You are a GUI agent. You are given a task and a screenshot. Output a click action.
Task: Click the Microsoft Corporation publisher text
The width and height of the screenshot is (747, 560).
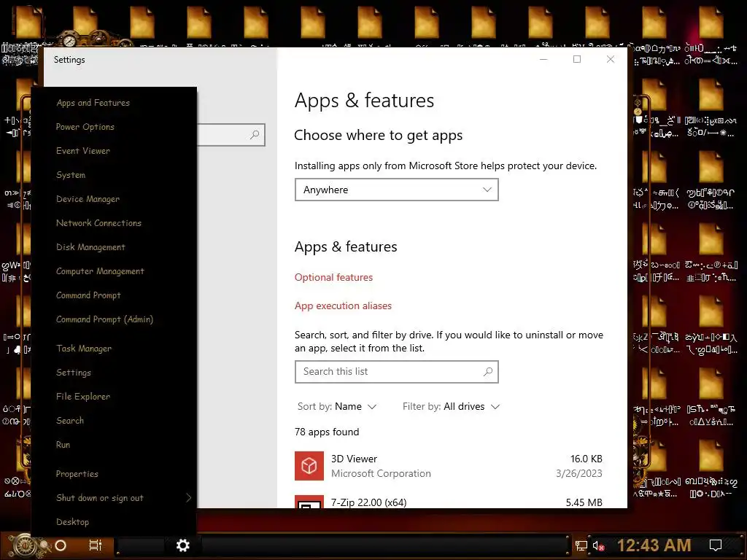coord(381,473)
